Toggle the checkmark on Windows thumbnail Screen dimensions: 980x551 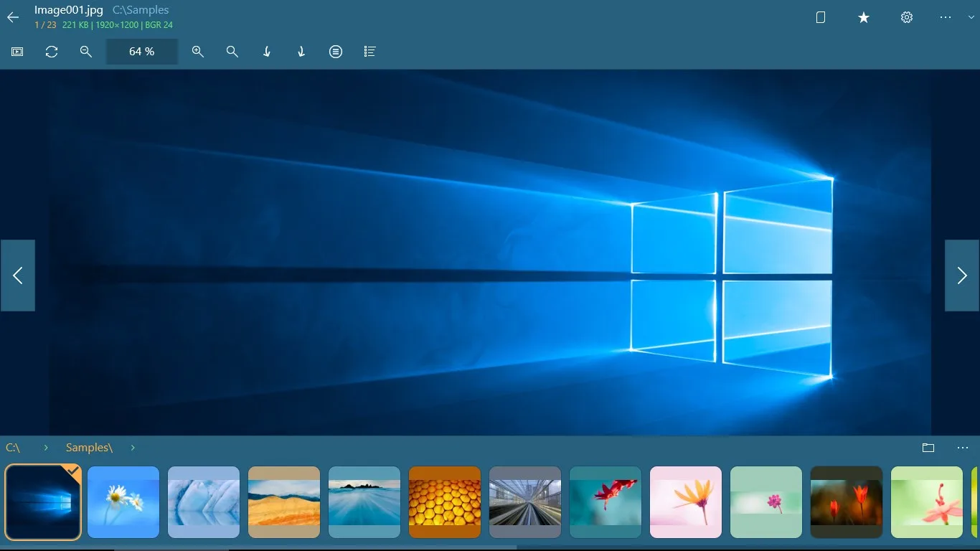click(x=73, y=470)
